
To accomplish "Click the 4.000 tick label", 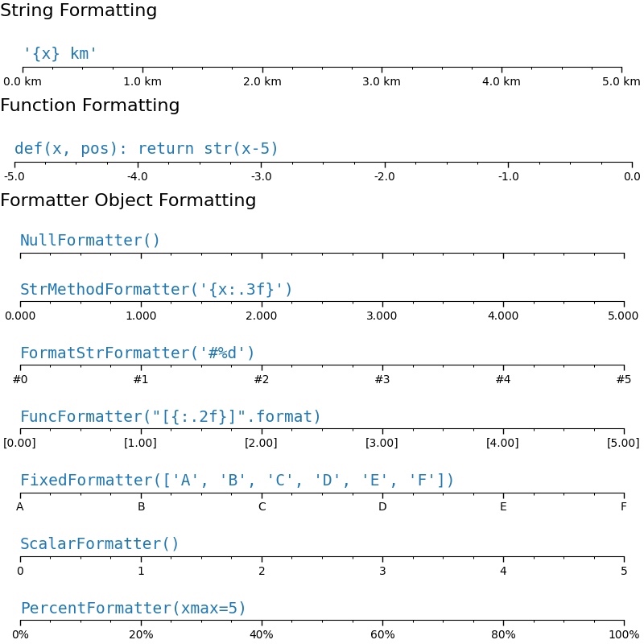I will [502, 316].
